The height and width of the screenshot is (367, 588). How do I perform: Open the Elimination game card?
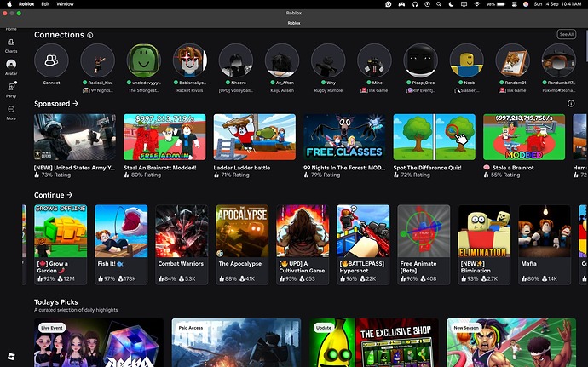click(484, 244)
